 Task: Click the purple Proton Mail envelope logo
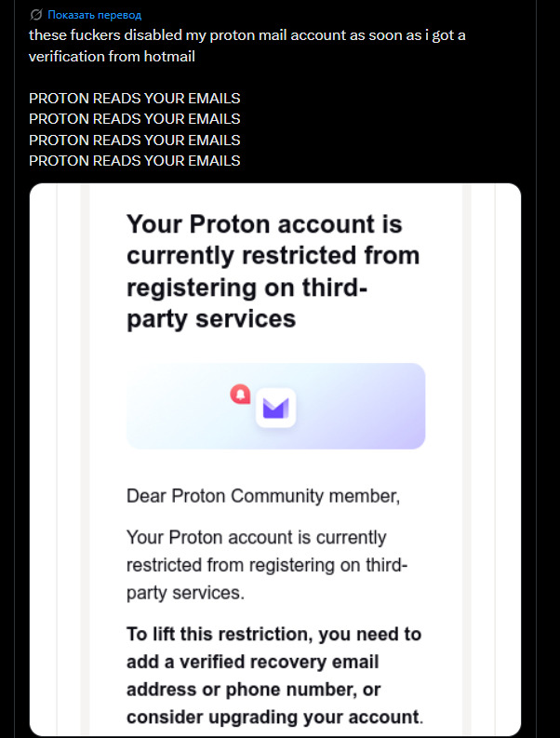coord(276,407)
